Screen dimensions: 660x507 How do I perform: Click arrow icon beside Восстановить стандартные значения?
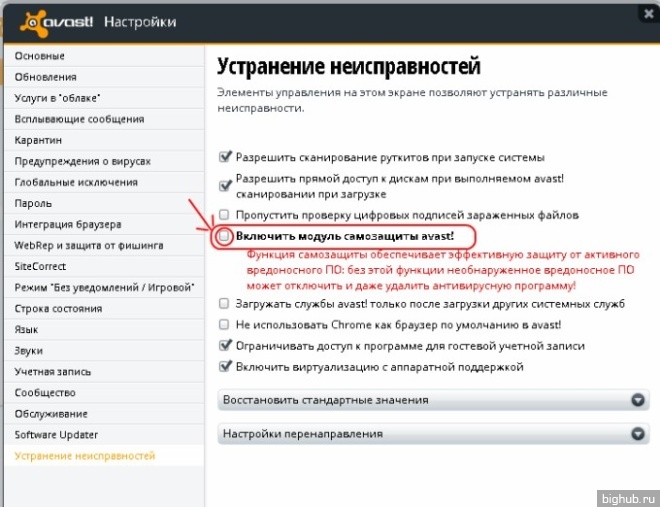click(x=639, y=399)
